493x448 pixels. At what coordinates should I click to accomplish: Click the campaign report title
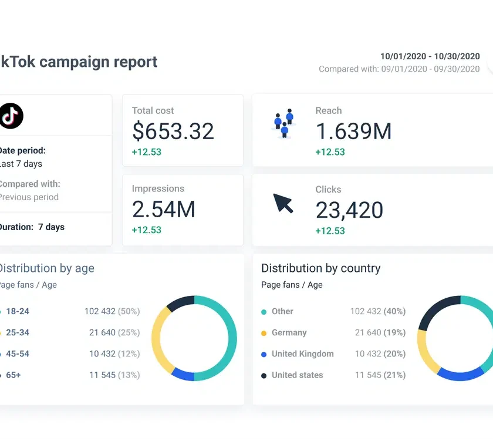click(x=79, y=62)
